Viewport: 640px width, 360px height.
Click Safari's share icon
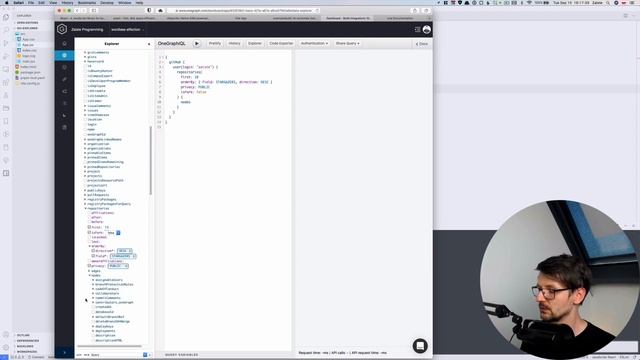click(x=415, y=11)
